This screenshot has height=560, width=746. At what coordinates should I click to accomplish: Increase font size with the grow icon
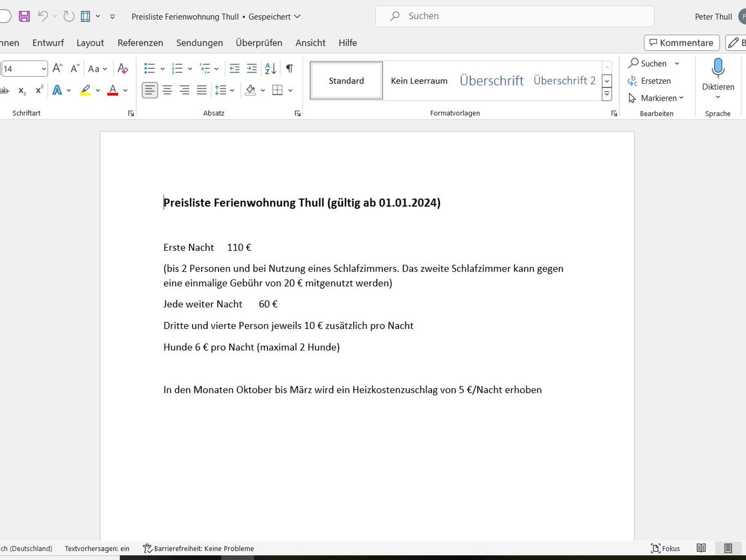tap(57, 68)
